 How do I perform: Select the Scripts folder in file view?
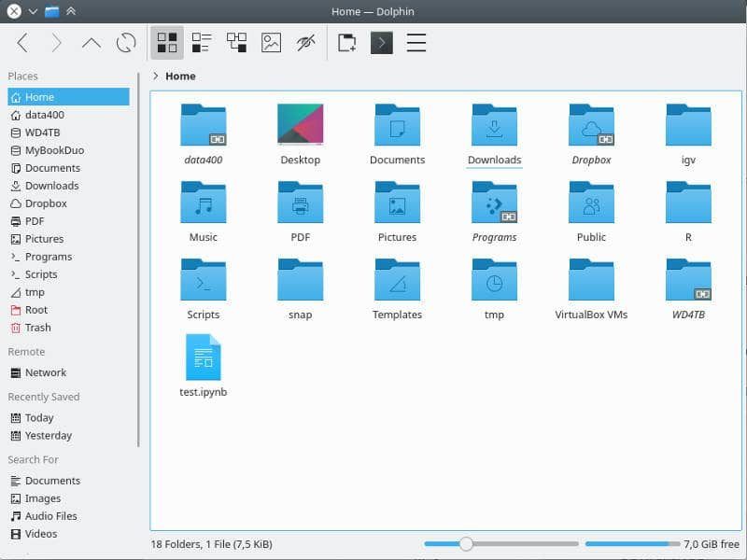(x=204, y=279)
